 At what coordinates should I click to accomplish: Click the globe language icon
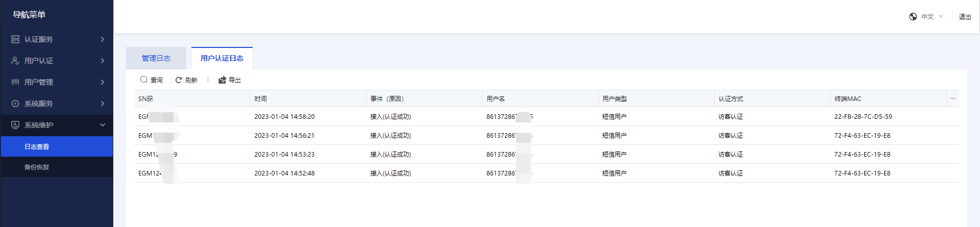click(913, 17)
